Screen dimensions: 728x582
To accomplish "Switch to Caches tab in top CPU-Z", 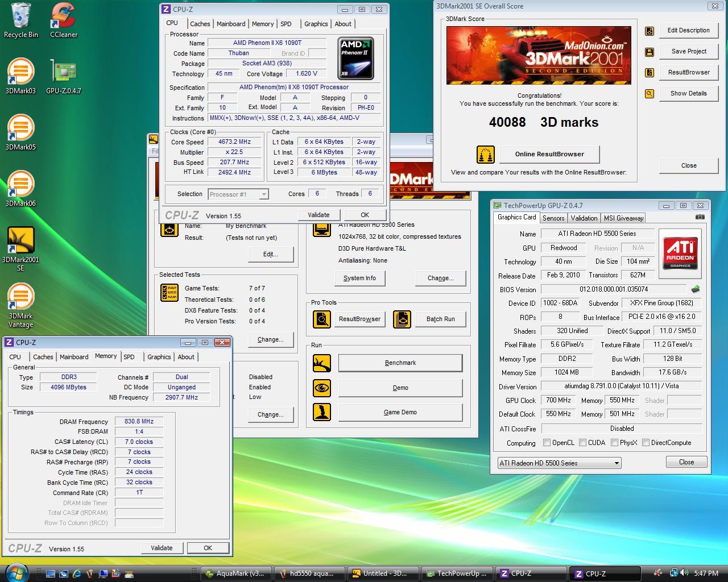I will [x=200, y=24].
